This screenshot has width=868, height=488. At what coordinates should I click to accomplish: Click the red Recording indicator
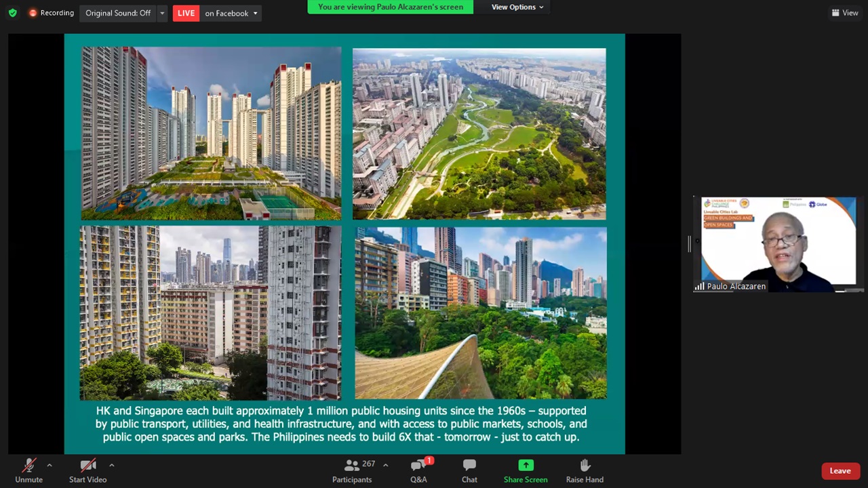coord(51,13)
